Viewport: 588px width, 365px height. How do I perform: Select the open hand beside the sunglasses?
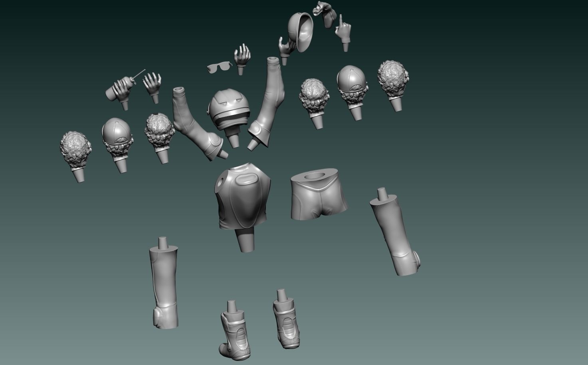pos(241,60)
